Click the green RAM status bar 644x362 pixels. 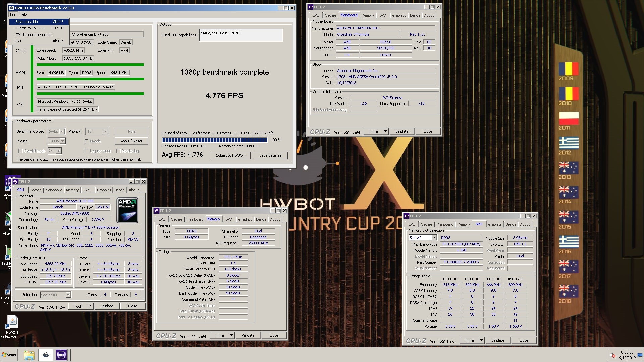(90, 79)
